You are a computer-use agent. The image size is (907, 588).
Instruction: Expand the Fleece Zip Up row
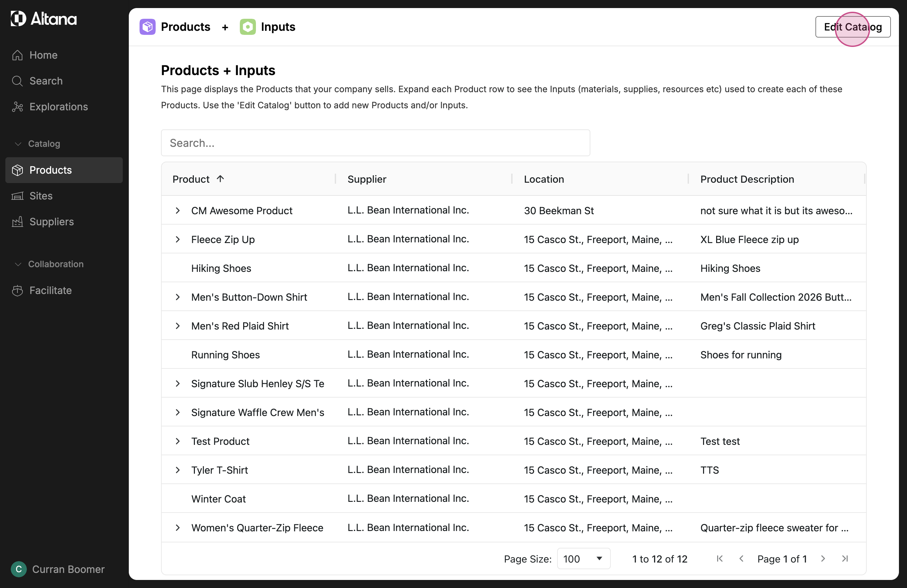click(177, 240)
